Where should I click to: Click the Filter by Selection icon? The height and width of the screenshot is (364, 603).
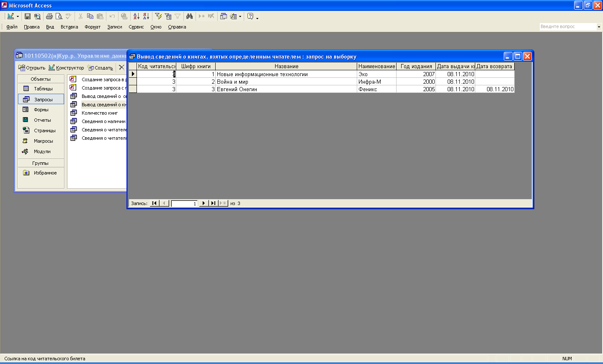pos(158,16)
